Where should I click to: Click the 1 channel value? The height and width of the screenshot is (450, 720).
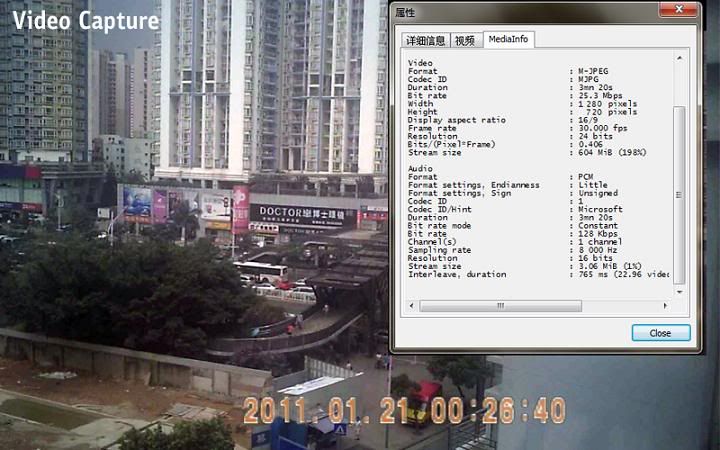point(600,242)
